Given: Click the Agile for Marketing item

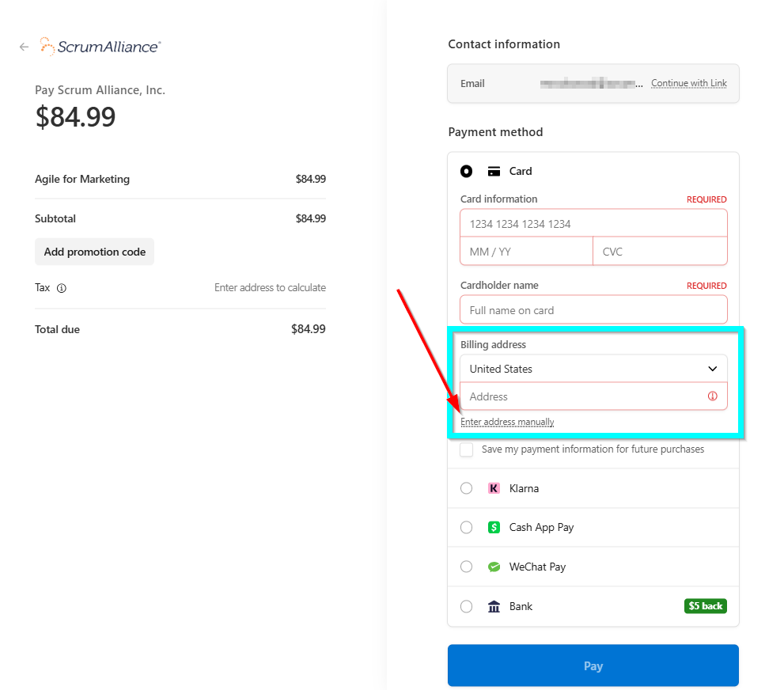Looking at the screenshot, I should 82,179.
